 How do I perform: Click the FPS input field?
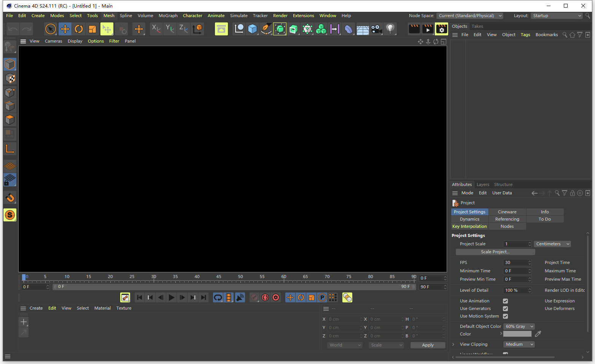click(x=517, y=262)
